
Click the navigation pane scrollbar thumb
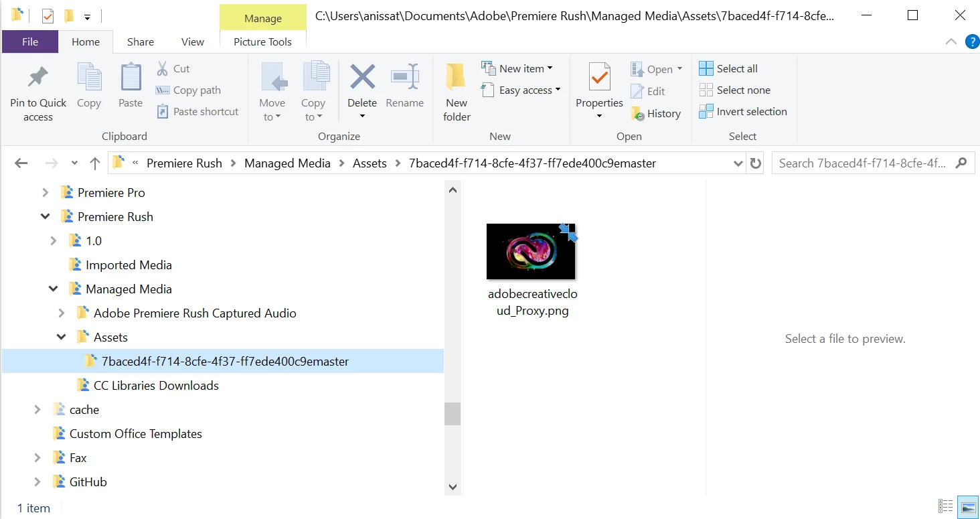pos(453,413)
